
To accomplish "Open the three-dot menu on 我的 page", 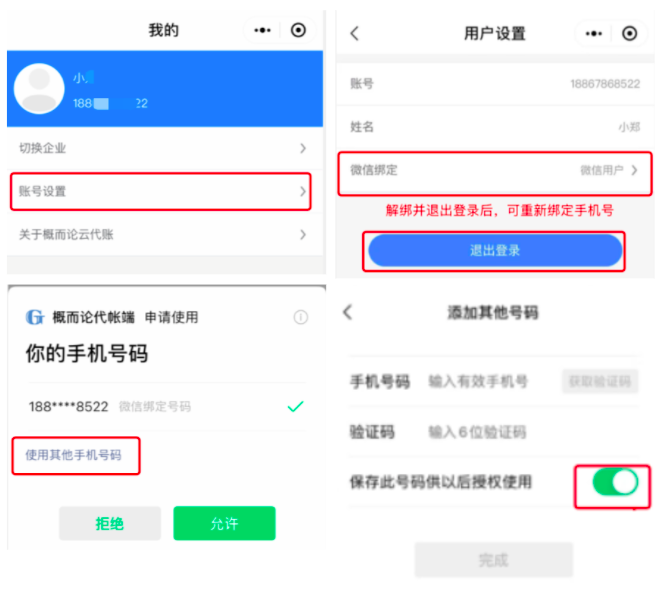I will coord(262,30).
